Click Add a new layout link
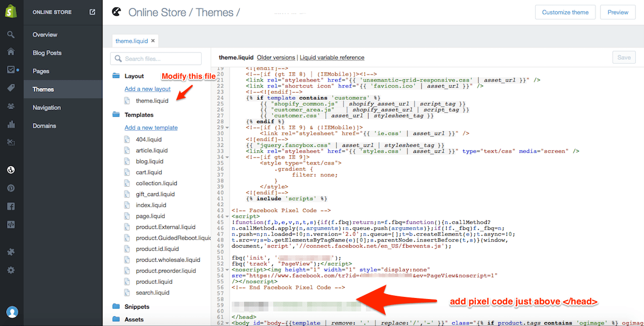 [148, 89]
